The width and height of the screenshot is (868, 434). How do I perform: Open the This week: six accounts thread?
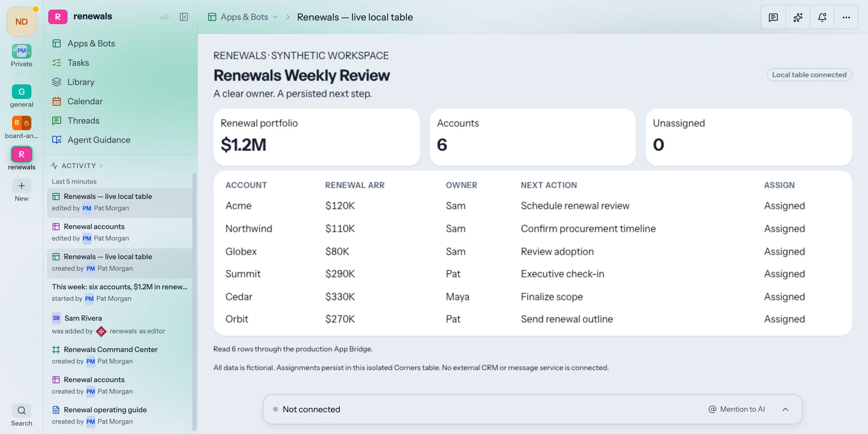(x=120, y=292)
